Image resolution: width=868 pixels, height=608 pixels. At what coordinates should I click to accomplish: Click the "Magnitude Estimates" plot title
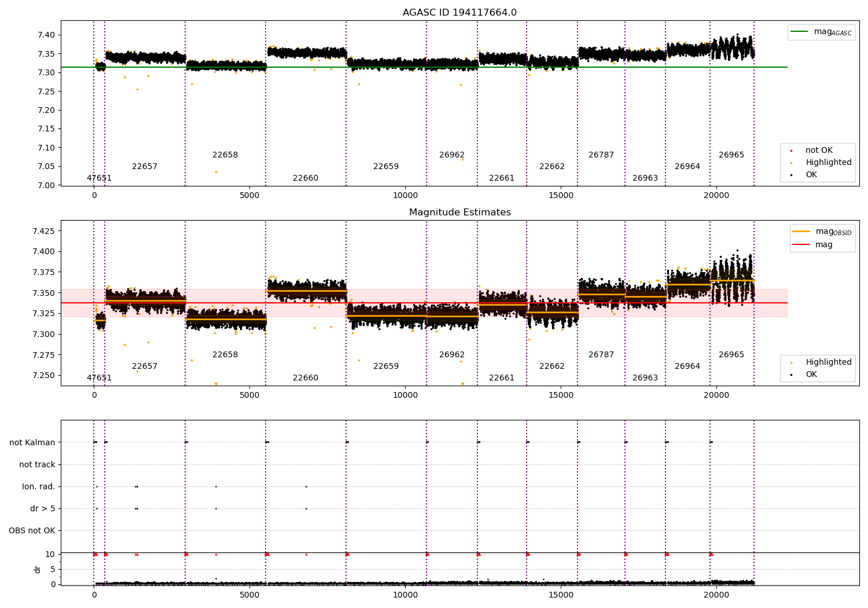[x=459, y=213]
